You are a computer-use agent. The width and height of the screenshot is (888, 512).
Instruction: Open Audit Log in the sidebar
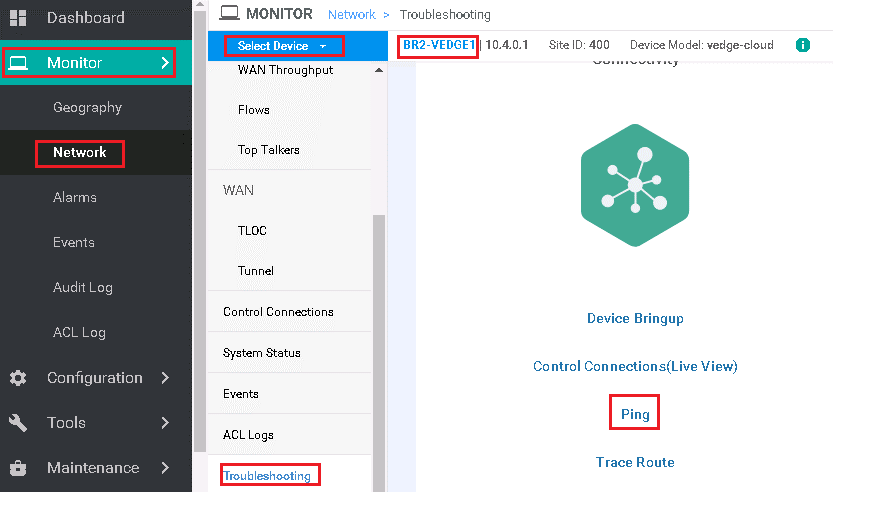83,288
